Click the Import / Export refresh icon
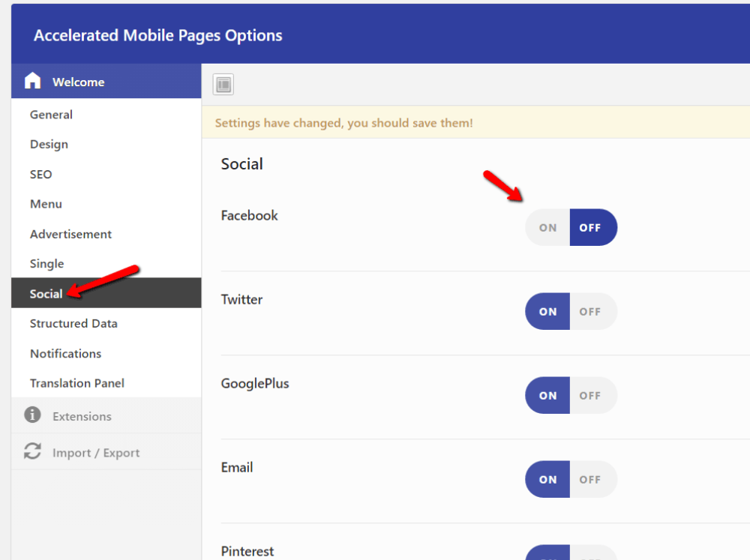Image resolution: width=750 pixels, height=560 pixels. [x=32, y=451]
